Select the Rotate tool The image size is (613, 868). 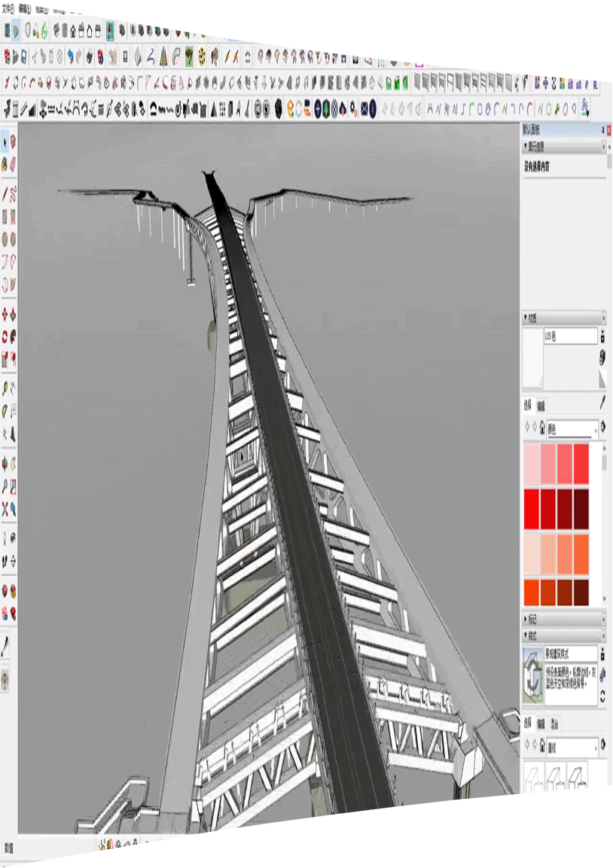tap(5, 337)
